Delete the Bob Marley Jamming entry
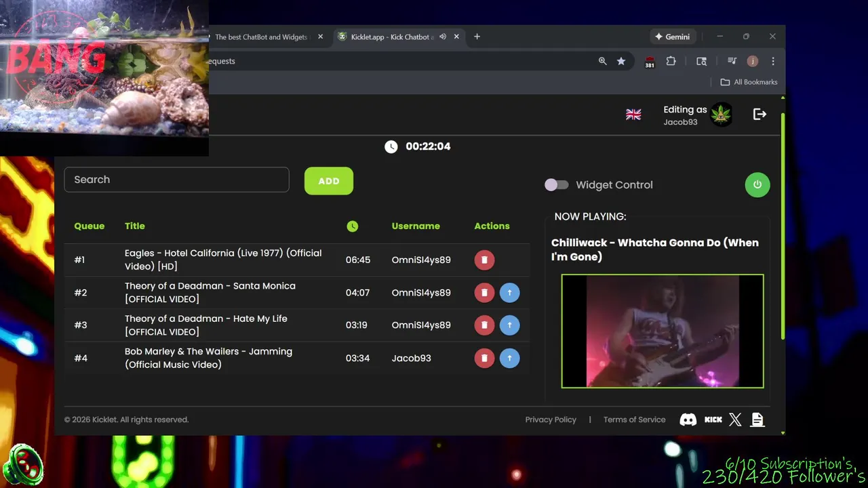 (x=484, y=358)
